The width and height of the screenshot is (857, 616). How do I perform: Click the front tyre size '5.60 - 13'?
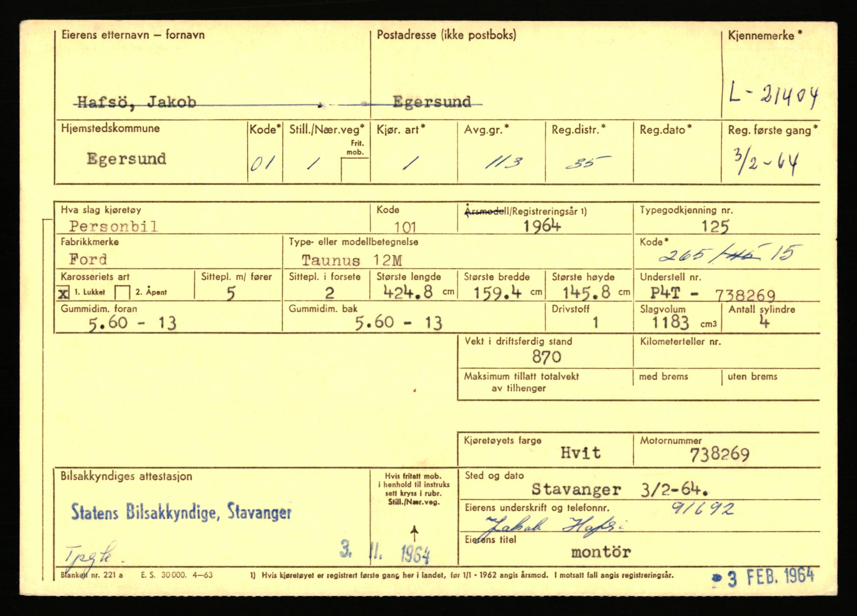(132, 323)
